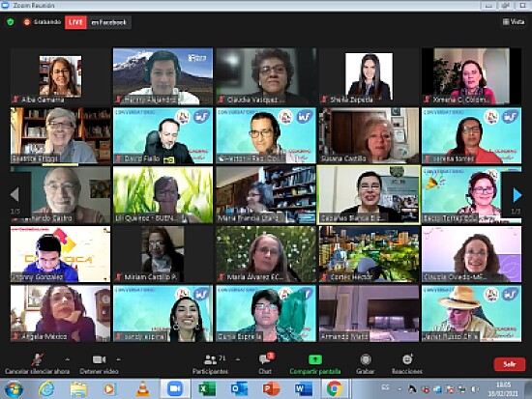Click the Zoom Reunión title bar icon
532x399 pixels.
tap(5, 5)
